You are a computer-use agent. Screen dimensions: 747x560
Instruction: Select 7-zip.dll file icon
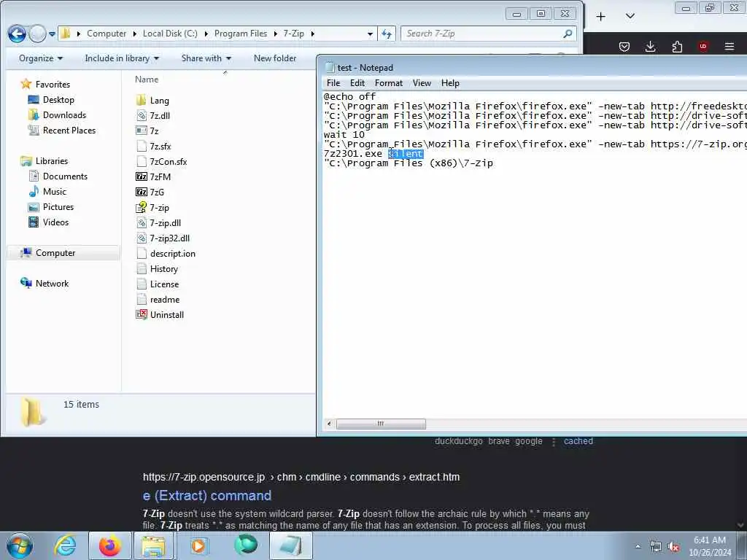coord(141,223)
